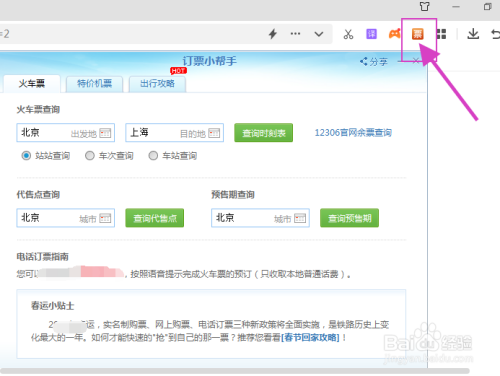Viewport: 500px width, 376px height.
Task: Click the green 查询预售期 button
Action: 349,218
